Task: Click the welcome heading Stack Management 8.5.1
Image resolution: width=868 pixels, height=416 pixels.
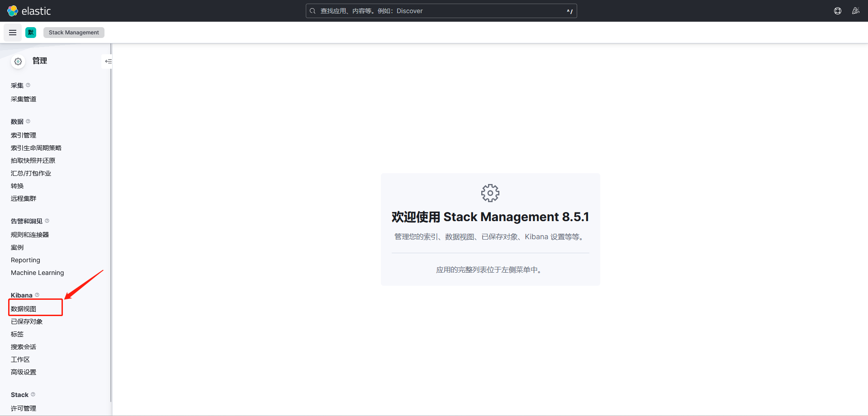Action: pyautogui.click(x=490, y=217)
